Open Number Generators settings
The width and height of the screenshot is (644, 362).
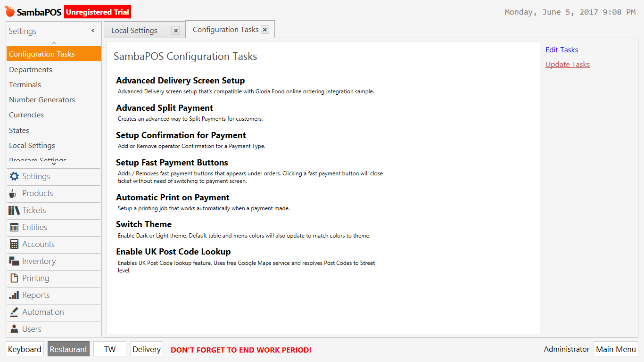(54, 99)
